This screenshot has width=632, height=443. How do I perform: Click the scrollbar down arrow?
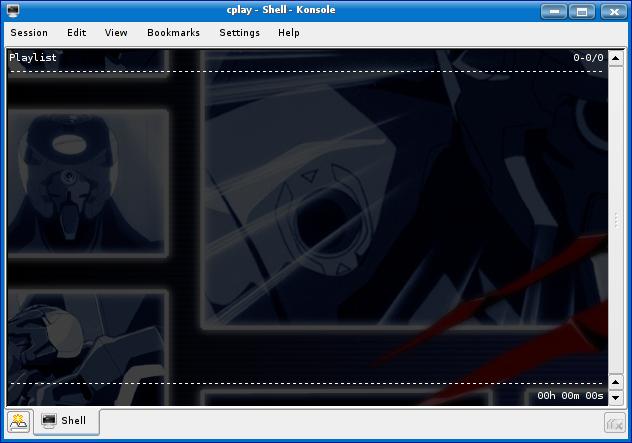click(616, 399)
